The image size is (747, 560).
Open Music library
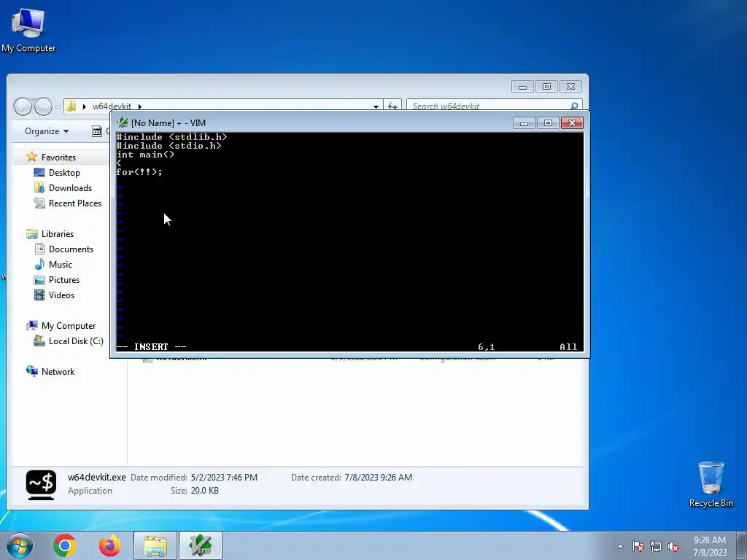(x=61, y=264)
